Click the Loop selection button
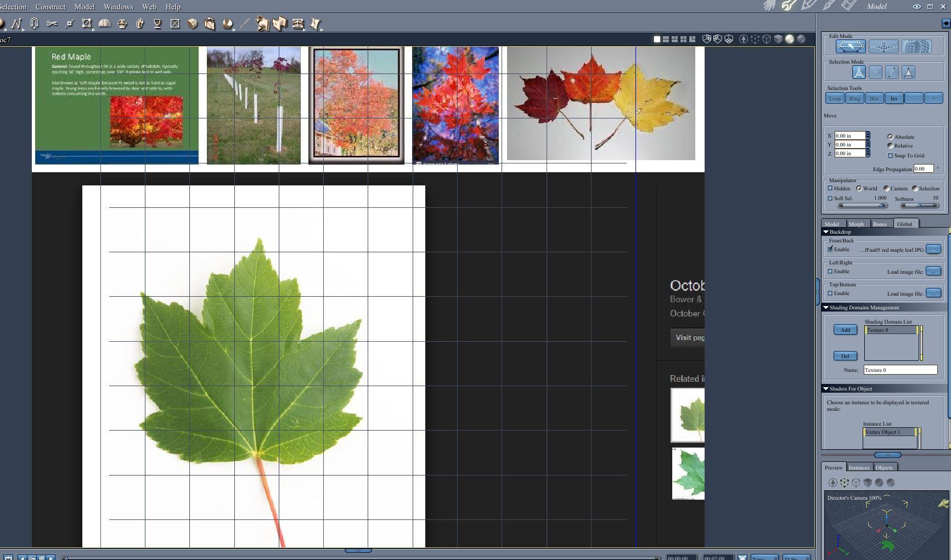 pyautogui.click(x=835, y=99)
